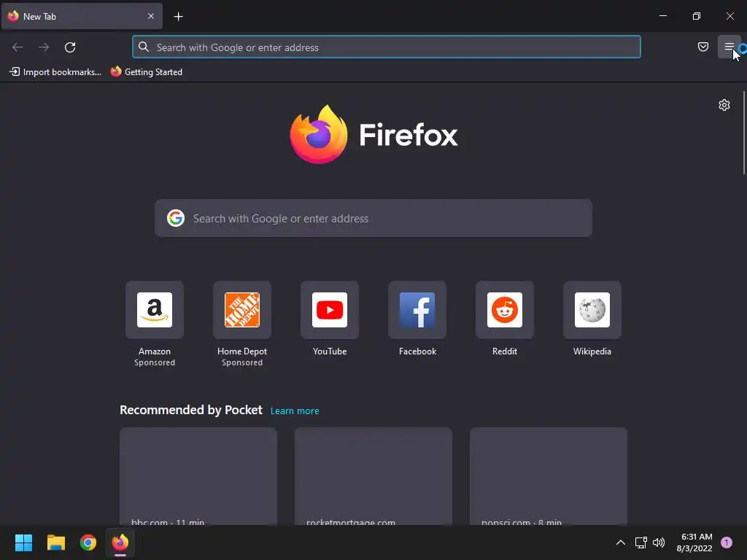747x560 pixels.
Task: Close the New Tab tab
Action: (150, 16)
